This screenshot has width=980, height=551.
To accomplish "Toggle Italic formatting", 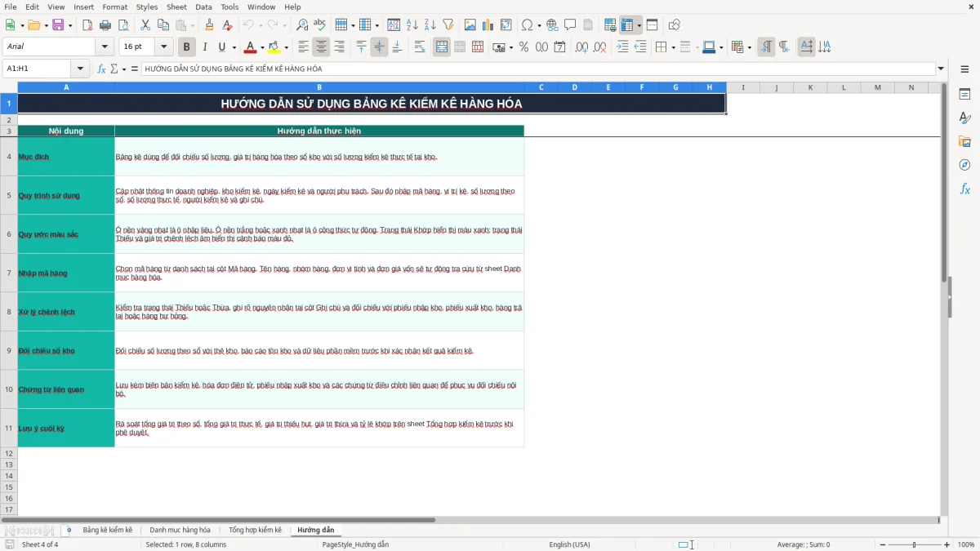I will pos(204,47).
